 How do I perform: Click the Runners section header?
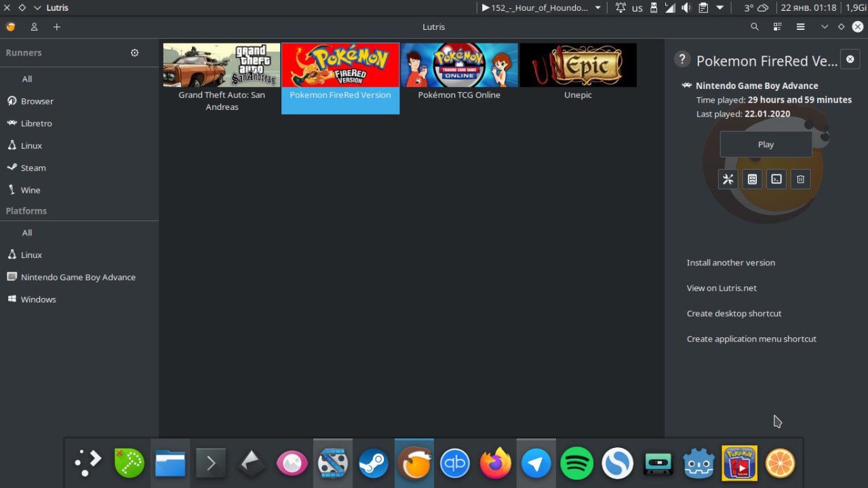(x=24, y=53)
